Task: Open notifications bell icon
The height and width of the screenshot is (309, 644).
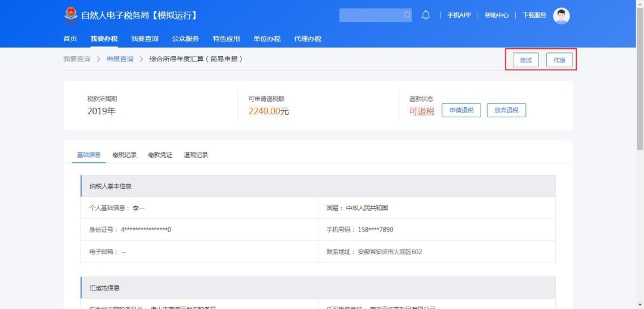Action: click(426, 15)
